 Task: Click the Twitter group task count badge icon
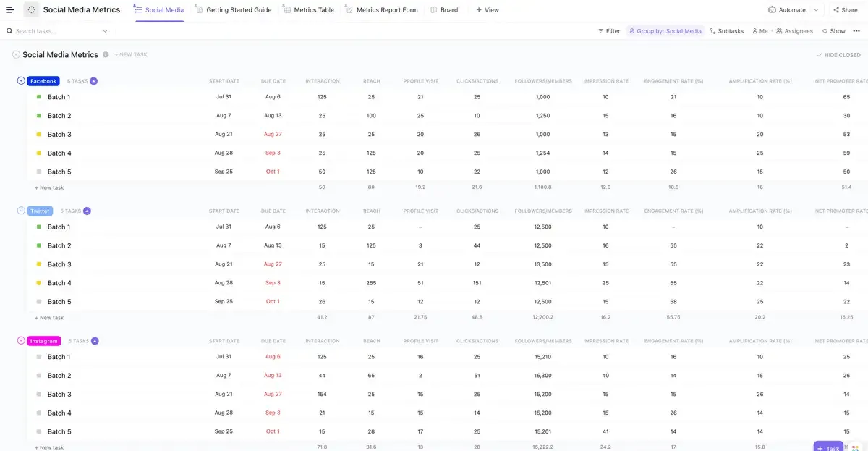pos(87,211)
